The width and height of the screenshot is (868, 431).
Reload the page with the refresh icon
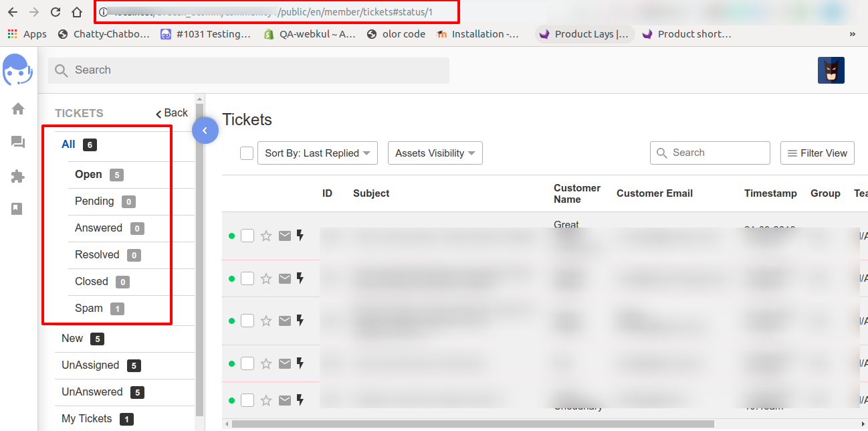pos(56,12)
